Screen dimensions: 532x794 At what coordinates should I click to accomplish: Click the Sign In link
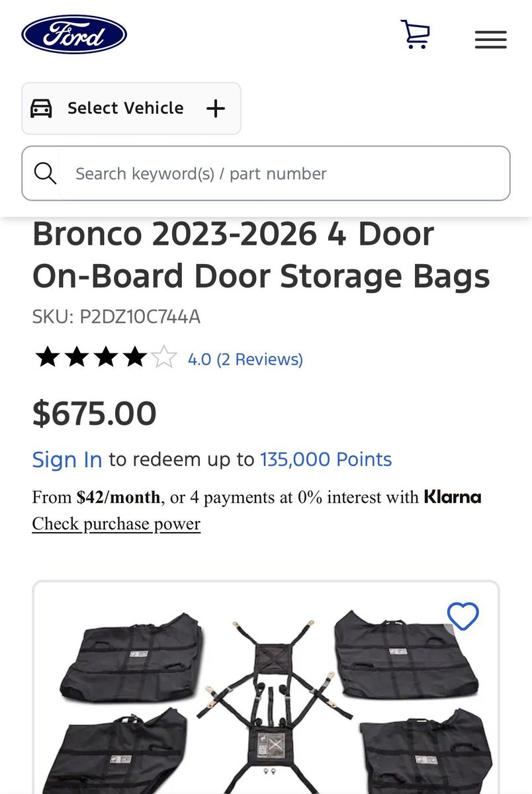click(67, 459)
